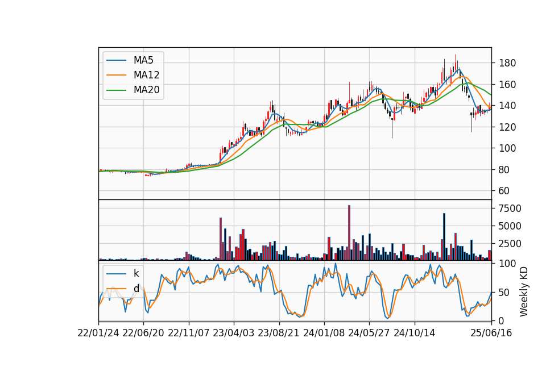Screen dimensions: 546x392
Task: Click the Weekly KD axis title
Action: (524, 292)
